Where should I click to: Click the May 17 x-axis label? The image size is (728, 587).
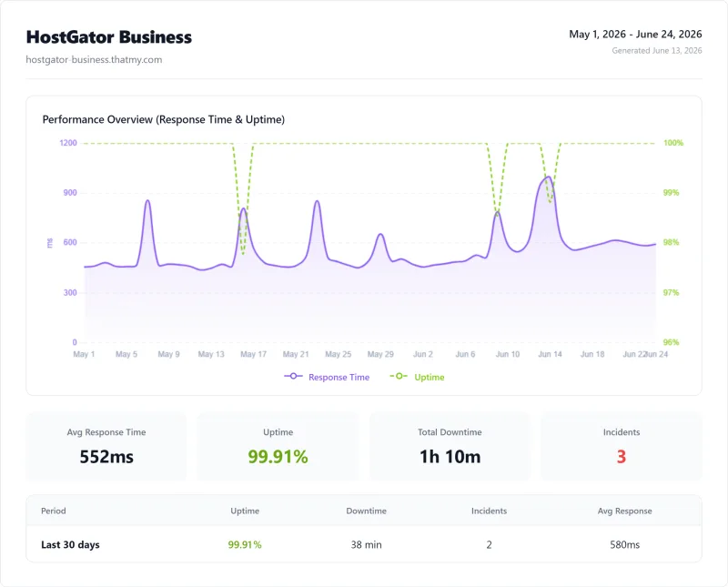(x=253, y=354)
